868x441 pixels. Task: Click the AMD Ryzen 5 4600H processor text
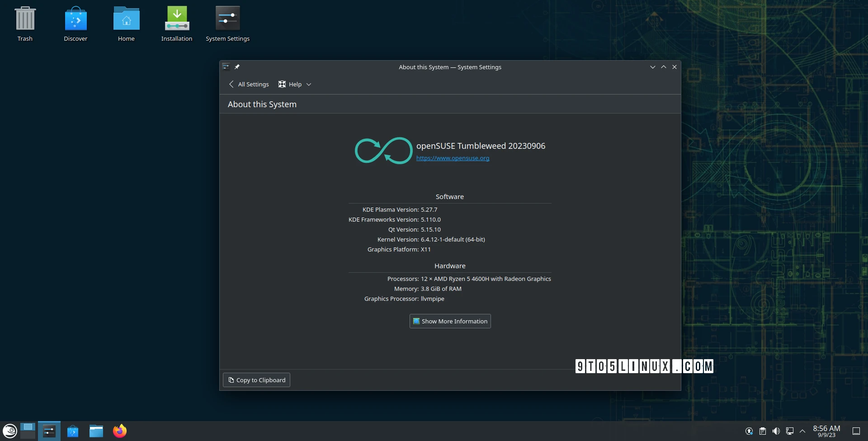click(x=486, y=279)
